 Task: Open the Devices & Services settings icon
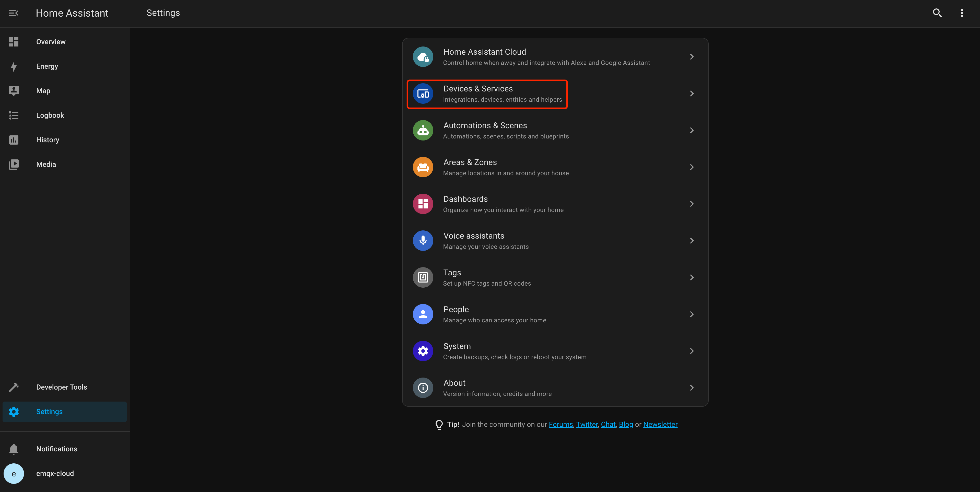[423, 93]
